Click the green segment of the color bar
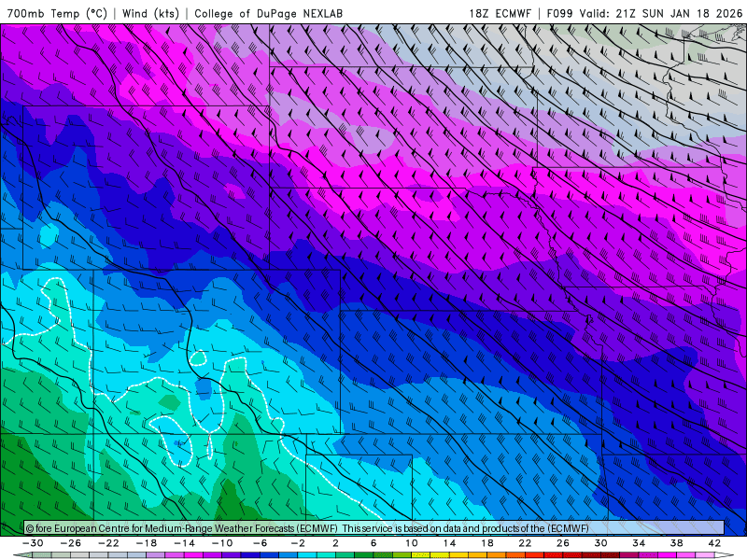Viewport: 747px width, 560px height. (x=364, y=555)
